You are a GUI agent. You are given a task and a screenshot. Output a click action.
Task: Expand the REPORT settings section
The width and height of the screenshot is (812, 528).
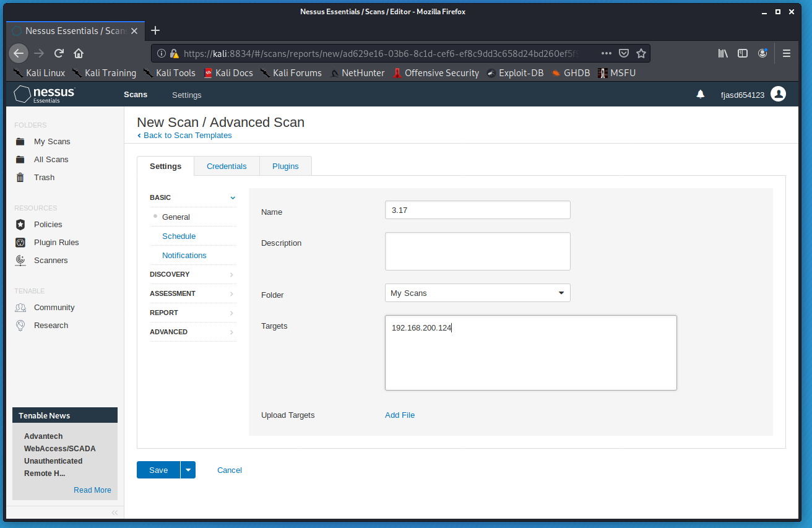(x=192, y=313)
